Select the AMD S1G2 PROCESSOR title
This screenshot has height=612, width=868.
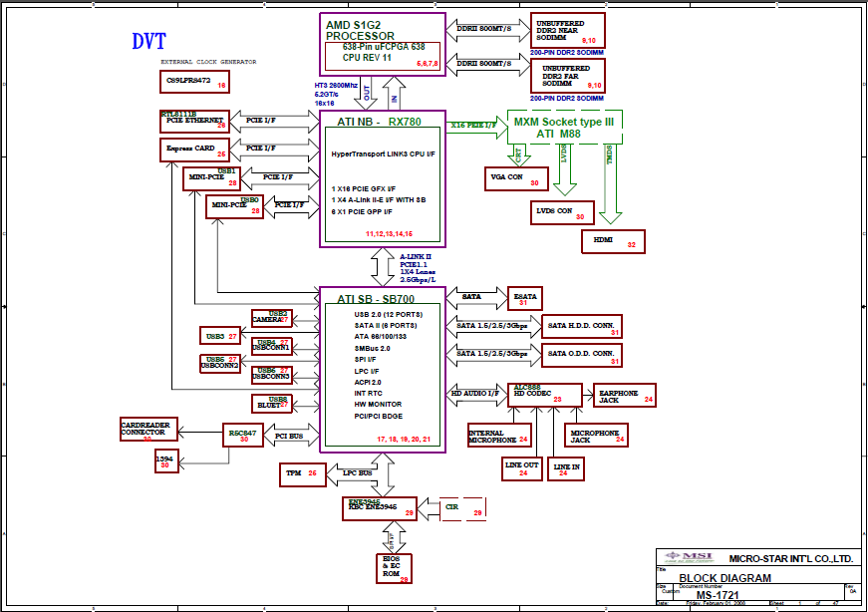point(360,31)
